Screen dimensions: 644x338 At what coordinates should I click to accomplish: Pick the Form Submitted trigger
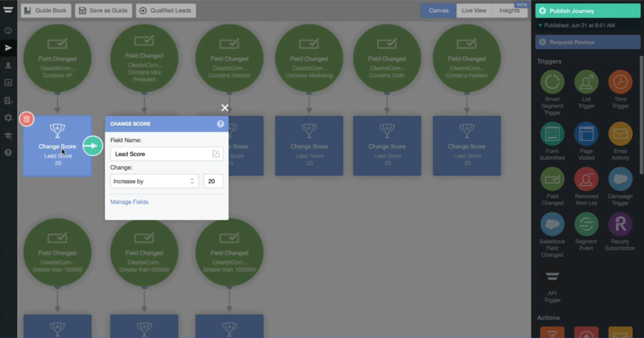click(552, 134)
